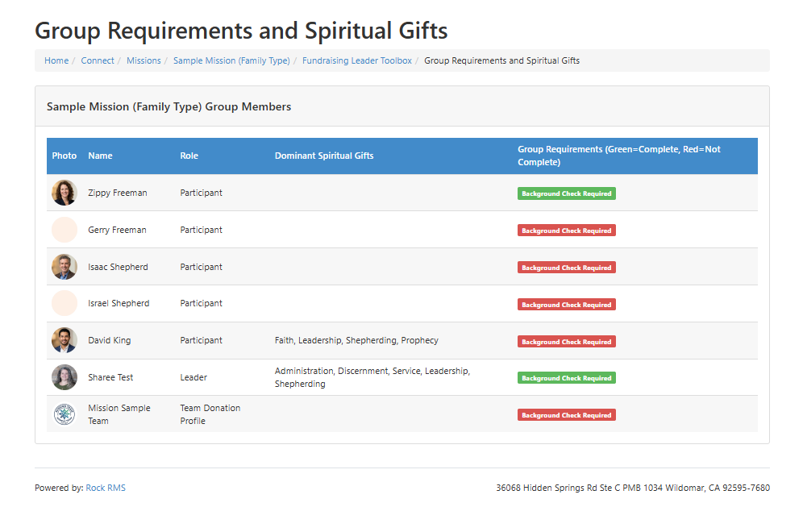The image size is (803, 532).
Task: Go to Home breadcrumb link
Action: [x=56, y=60]
